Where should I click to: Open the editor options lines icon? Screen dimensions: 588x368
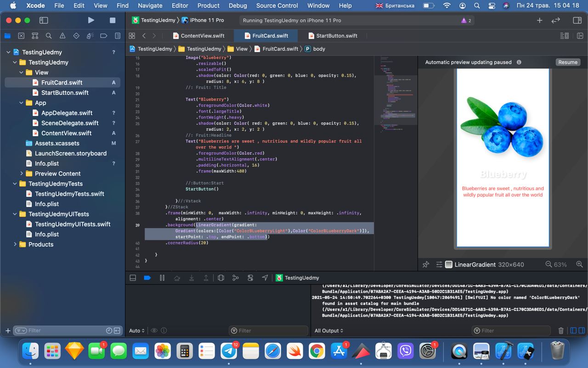pyautogui.click(x=564, y=36)
